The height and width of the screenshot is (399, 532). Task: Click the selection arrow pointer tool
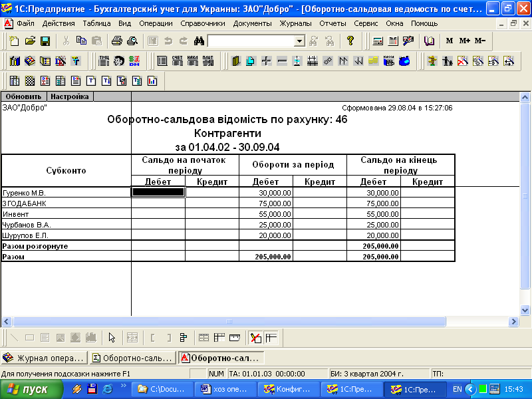pyautogui.click(x=112, y=338)
